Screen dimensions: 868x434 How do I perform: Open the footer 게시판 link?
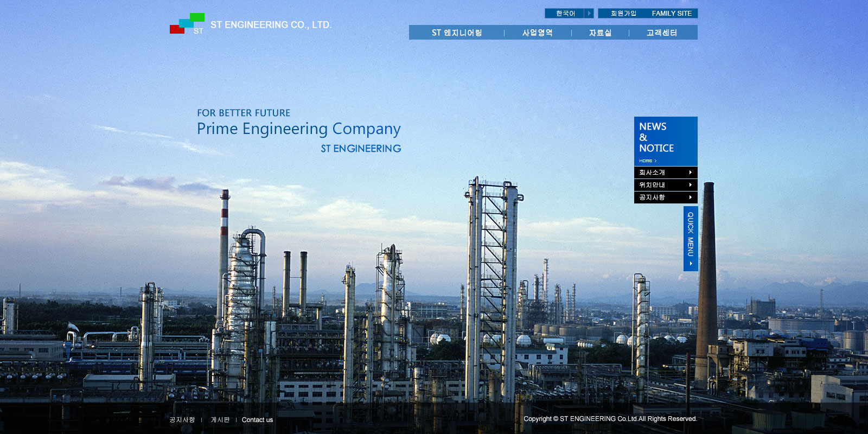pos(220,420)
